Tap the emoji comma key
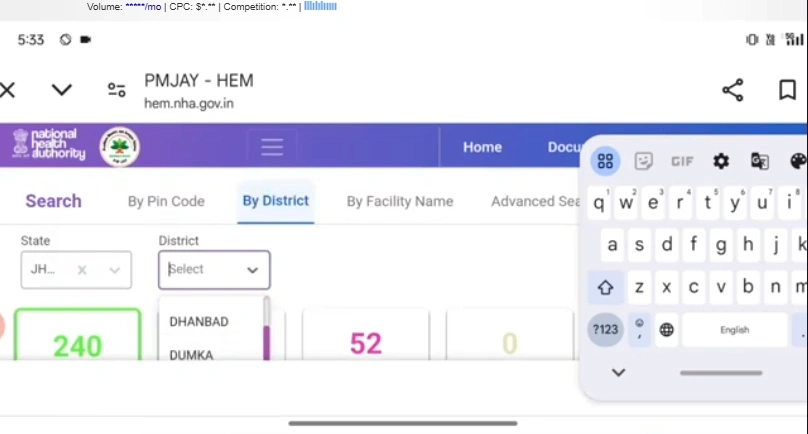 [x=639, y=329]
